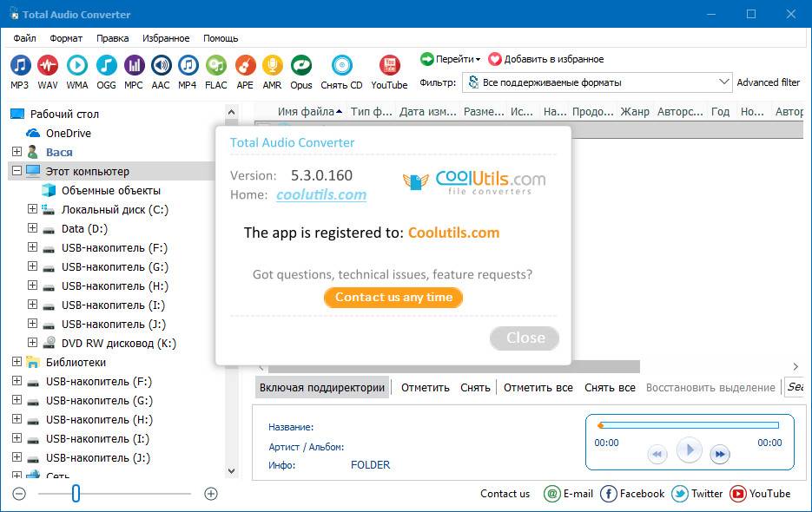
Task: Expand the Data (D:) drive
Action: pyautogui.click(x=33, y=227)
